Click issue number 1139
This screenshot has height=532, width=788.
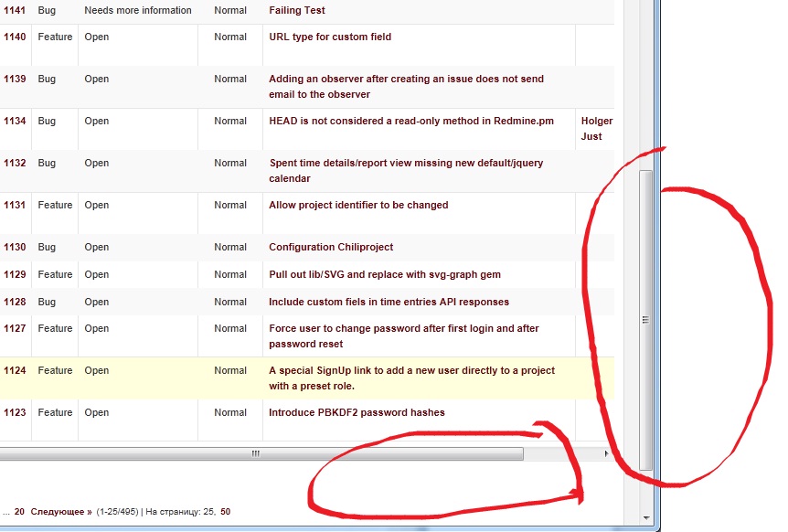(x=15, y=79)
